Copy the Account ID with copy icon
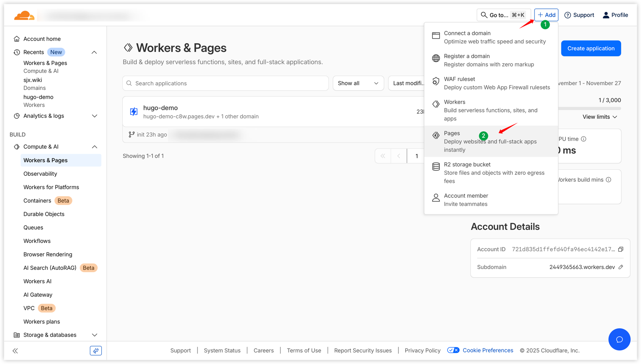The image size is (641, 364). 620,249
